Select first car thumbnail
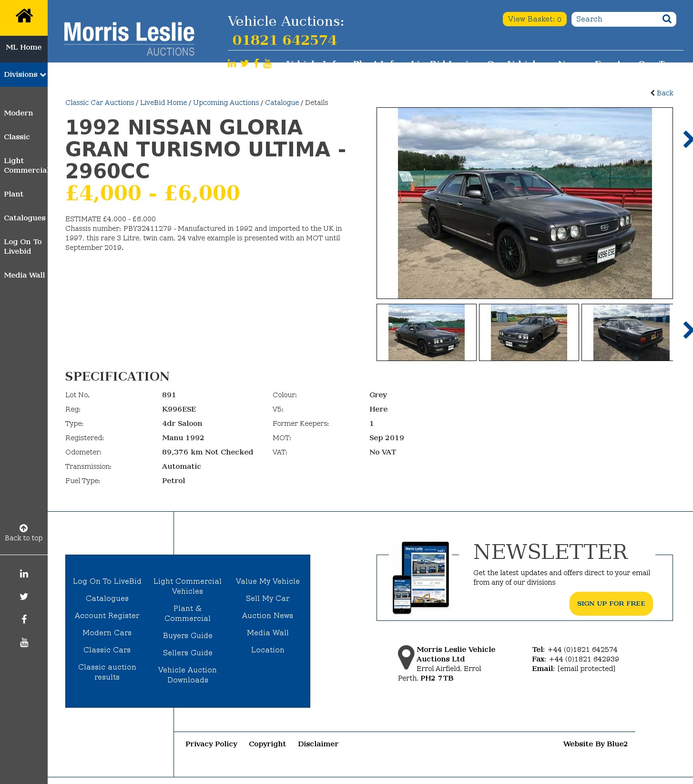The width and height of the screenshot is (693, 784). tap(427, 332)
